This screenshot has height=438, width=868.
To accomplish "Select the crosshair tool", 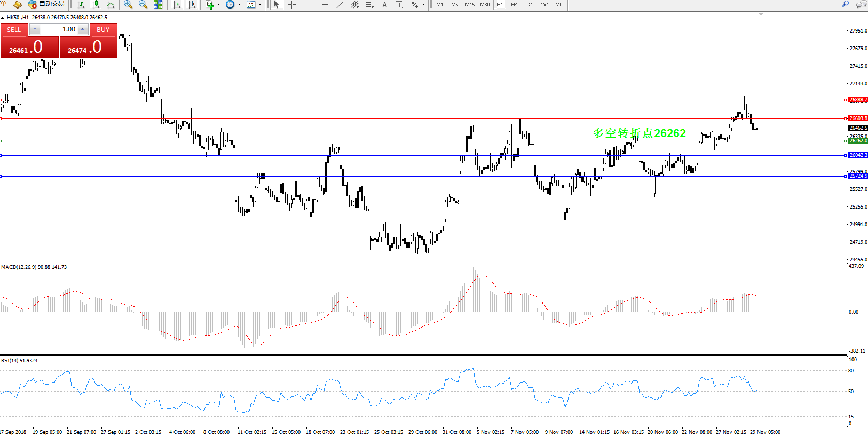I will pyautogui.click(x=292, y=5).
